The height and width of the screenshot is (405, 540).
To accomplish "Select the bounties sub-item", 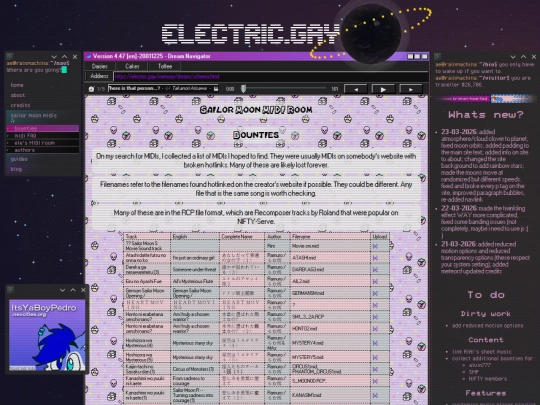I will pyautogui.click(x=43, y=128).
